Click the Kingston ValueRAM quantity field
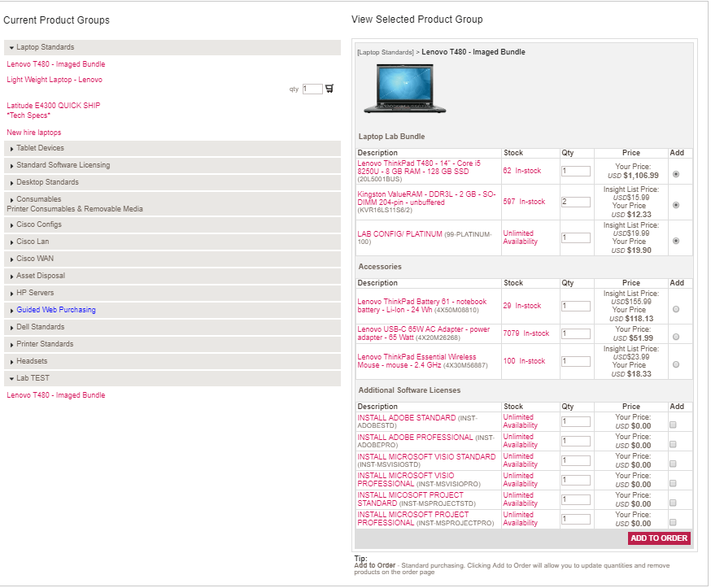 tap(575, 202)
